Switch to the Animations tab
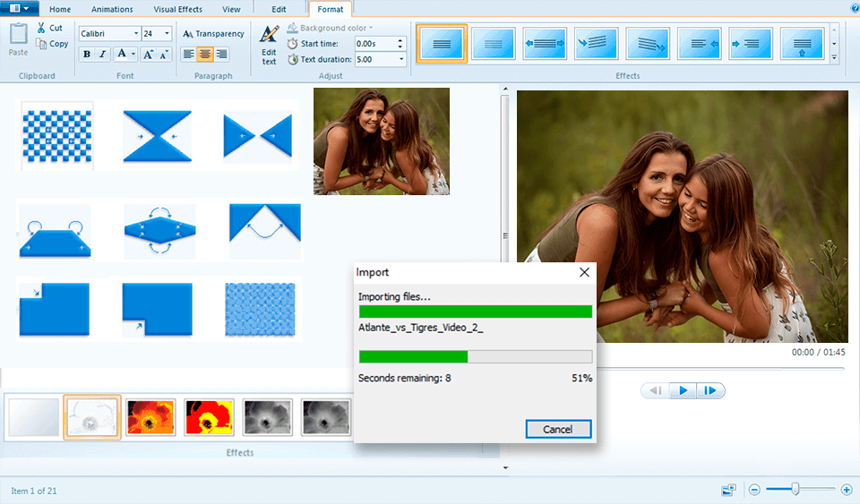Viewport: 860px width, 504px height. [x=112, y=9]
